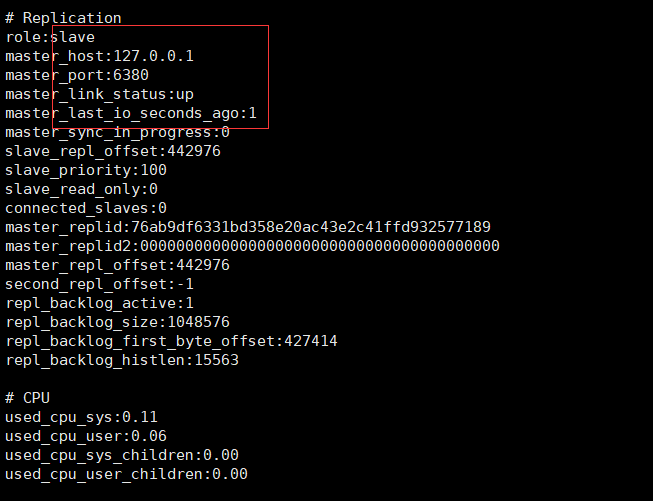
Task: Click the master_port:6380 line
Action: 77,75
